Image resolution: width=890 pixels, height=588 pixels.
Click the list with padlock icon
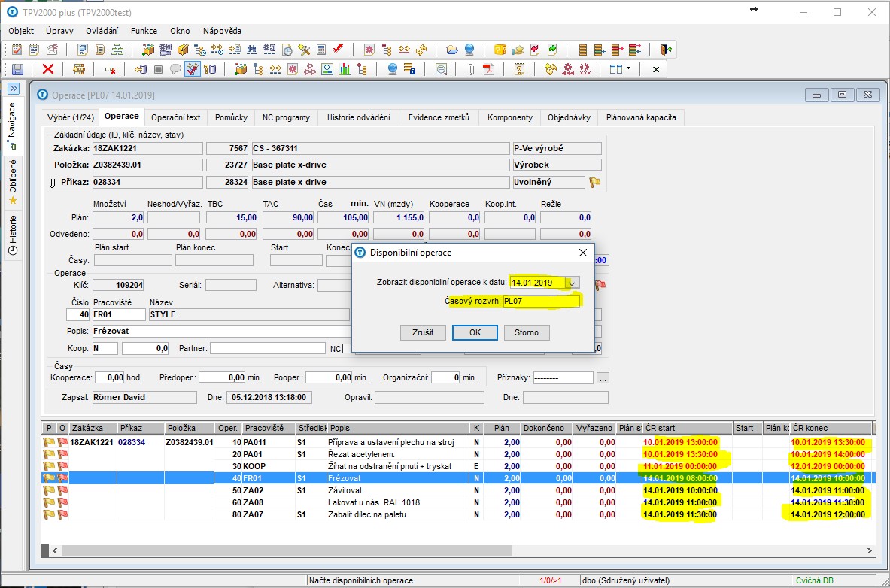(409, 69)
